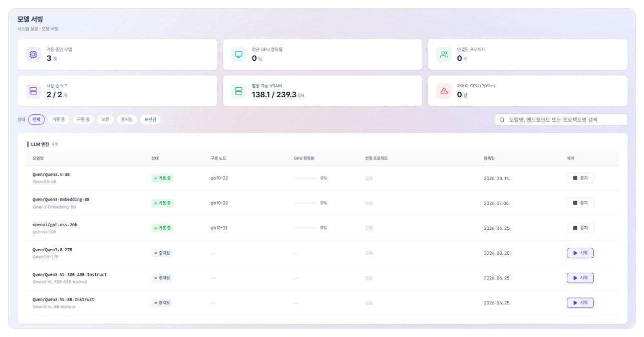Viewport: 644px width, 337px height.
Task: Click the date 2026. 08. 14.
Action: 497,178
